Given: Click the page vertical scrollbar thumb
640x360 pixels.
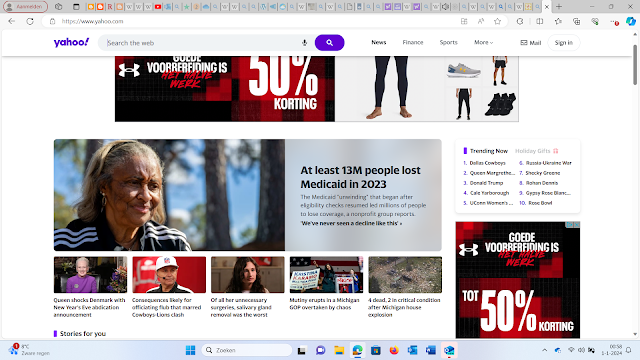Looking at the screenshot, I should [635, 64].
